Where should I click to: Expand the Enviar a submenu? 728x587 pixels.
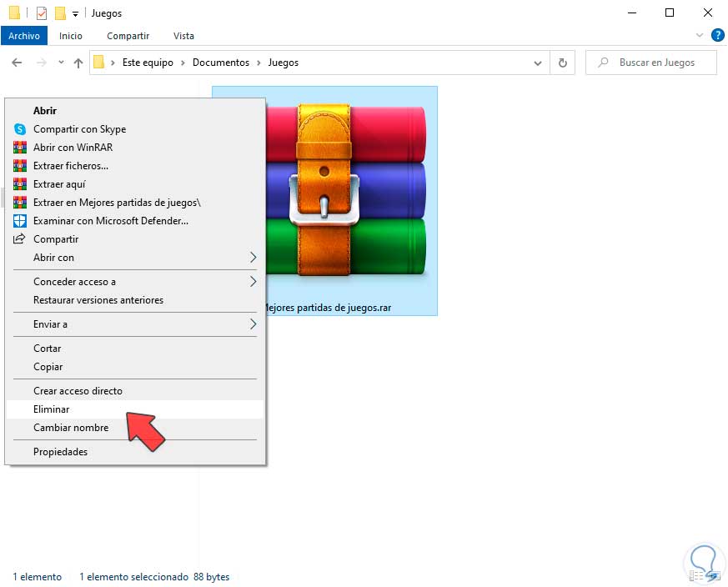253,324
